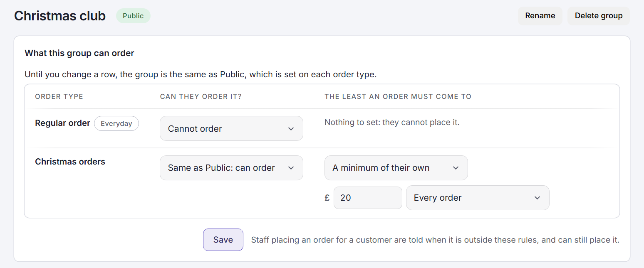Open the Regular order 'Cannot order' dropdown
The height and width of the screenshot is (268, 644).
tap(231, 128)
